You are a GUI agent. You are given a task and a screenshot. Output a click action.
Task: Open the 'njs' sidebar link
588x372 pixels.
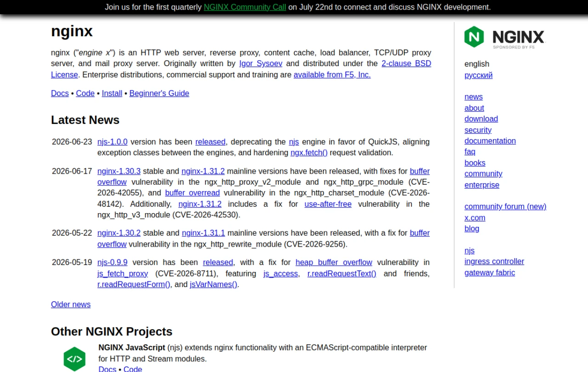pyautogui.click(x=469, y=250)
